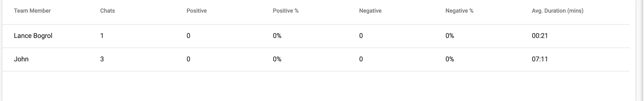The image size is (644, 101).
Task: Sort by Team Member column header
Action: [32, 11]
